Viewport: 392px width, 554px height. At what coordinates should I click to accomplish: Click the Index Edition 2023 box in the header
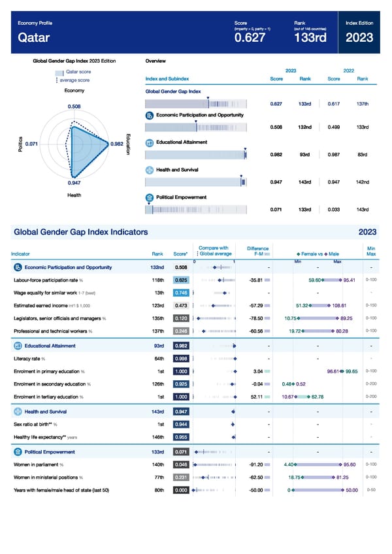point(359,33)
